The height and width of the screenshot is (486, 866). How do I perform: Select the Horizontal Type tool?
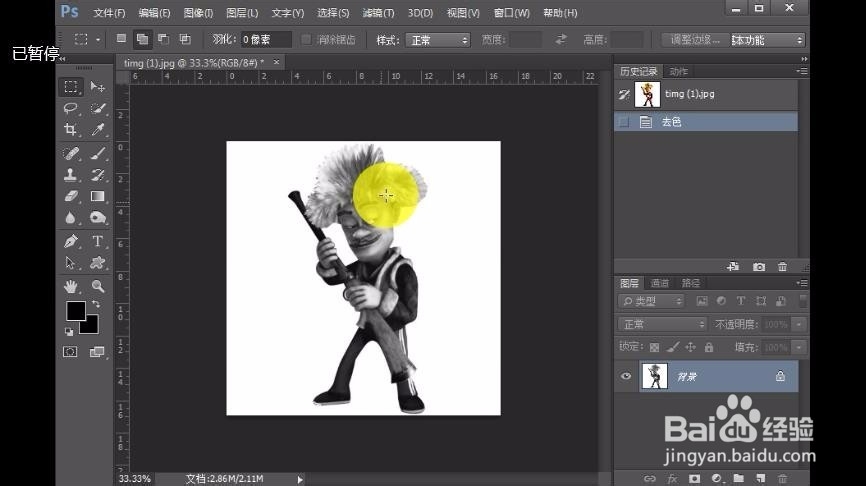(x=98, y=241)
